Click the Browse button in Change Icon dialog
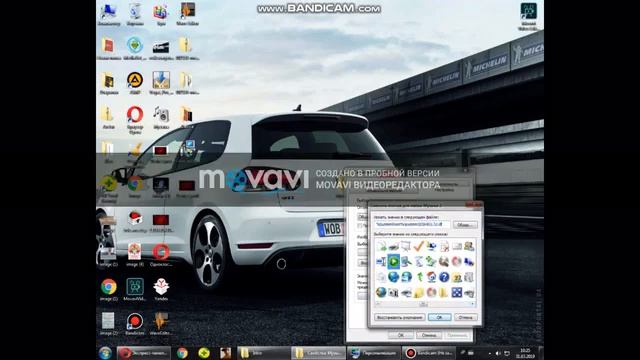Image resolution: width=640 pixels, height=360 pixels. [465, 225]
